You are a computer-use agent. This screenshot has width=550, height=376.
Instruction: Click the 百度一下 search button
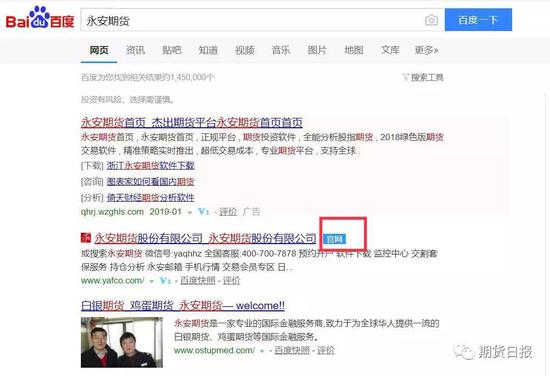[478, 20]
